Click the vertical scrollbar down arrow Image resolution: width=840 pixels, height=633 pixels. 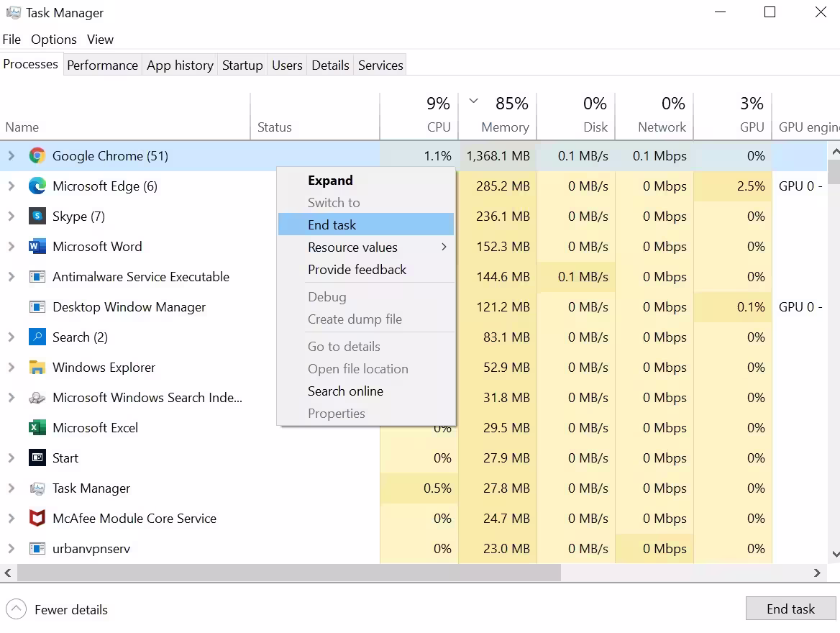tap(834, 554)
